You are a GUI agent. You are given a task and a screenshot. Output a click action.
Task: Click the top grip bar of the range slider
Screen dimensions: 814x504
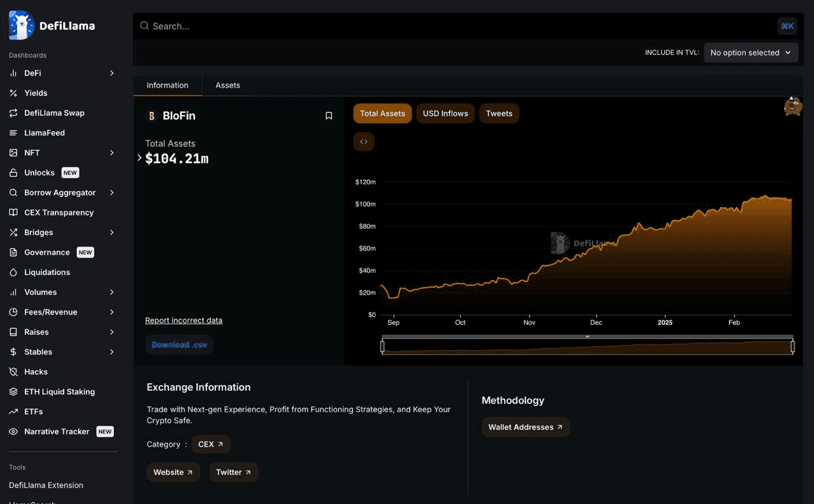[588, 336]
